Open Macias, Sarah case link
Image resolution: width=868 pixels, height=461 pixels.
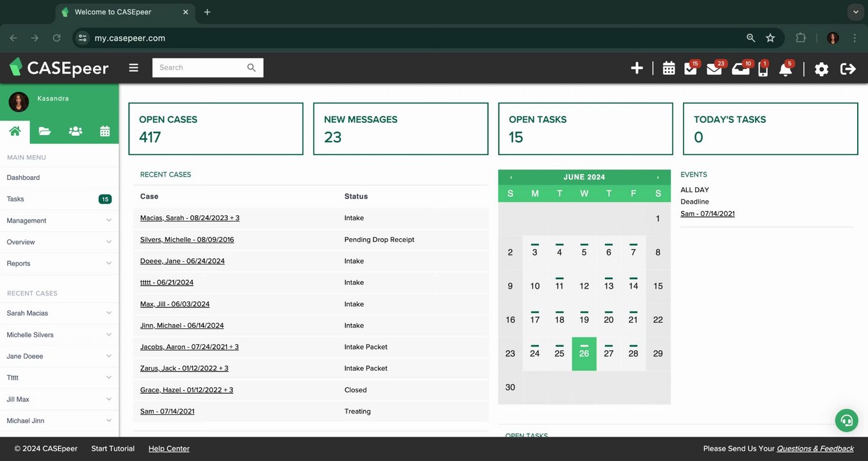coord(190,218)
